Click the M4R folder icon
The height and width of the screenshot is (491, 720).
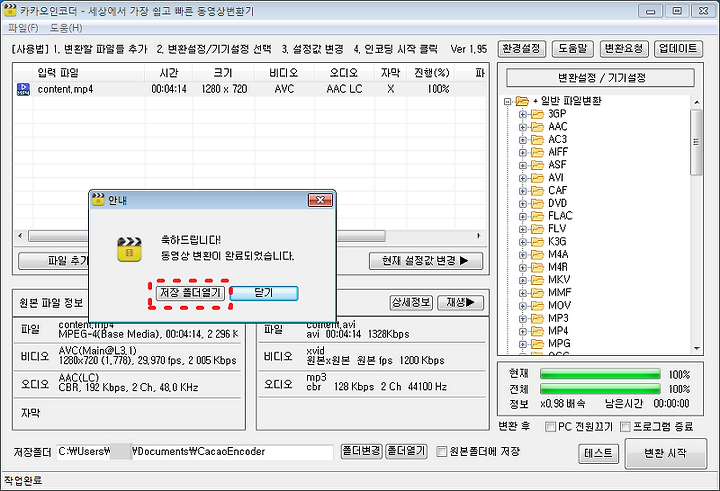[537, 267]
